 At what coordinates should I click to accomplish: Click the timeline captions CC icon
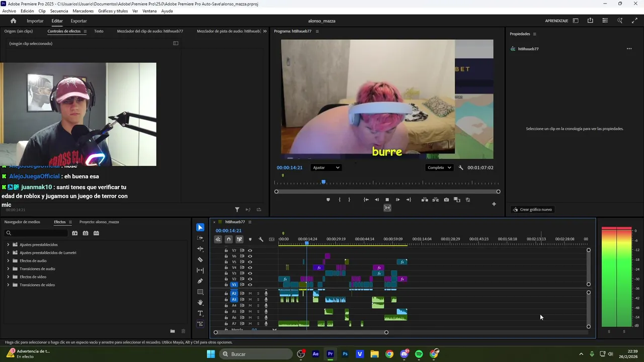pyautogui.click(x=272, y=239)
